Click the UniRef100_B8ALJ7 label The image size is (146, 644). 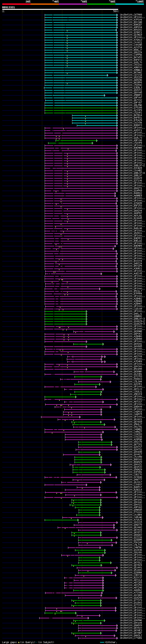(131, 50)
